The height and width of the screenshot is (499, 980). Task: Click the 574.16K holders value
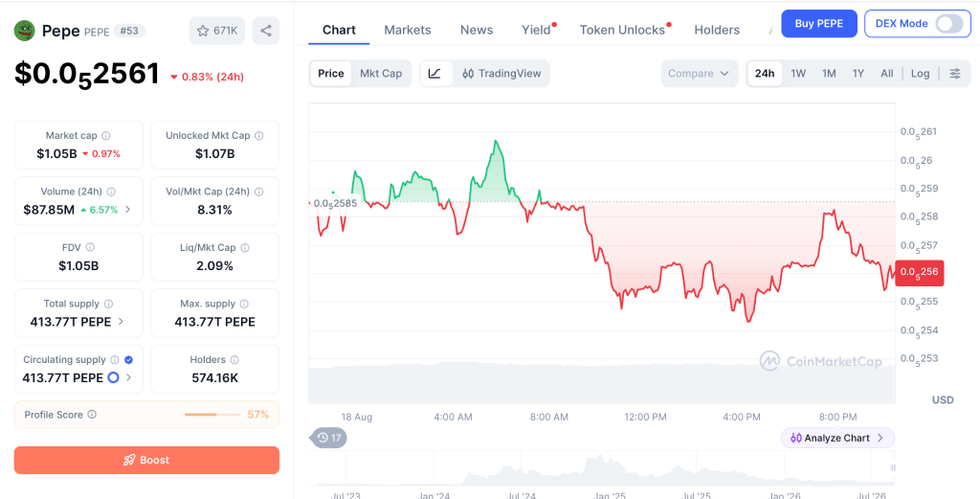pos(215,377)
